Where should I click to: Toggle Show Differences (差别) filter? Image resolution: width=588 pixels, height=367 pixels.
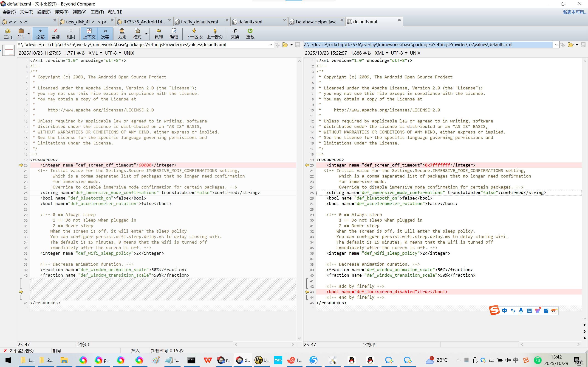[55, 33]
